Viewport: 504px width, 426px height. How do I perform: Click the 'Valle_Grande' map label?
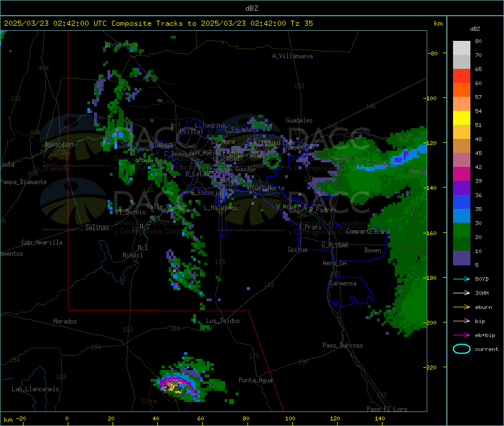[166, 206]
